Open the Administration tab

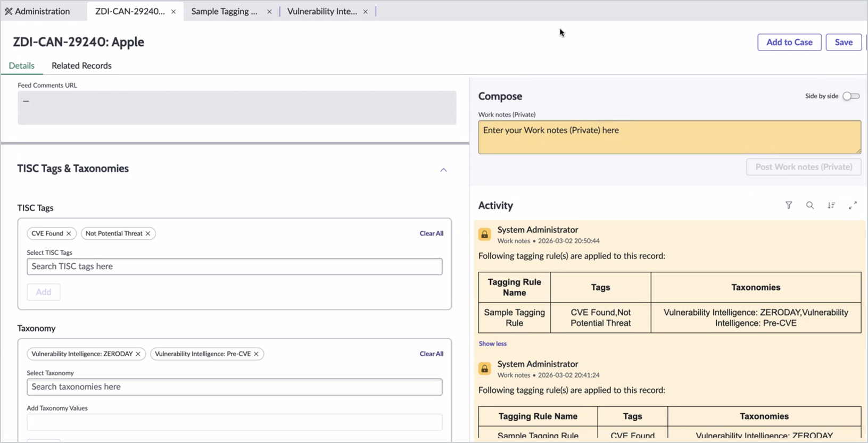click(x=37, y=11)
